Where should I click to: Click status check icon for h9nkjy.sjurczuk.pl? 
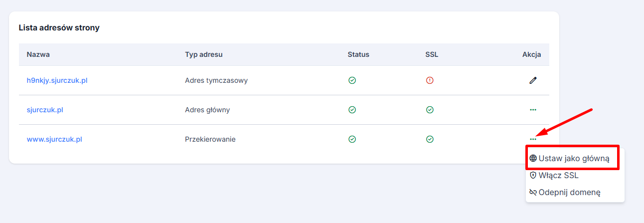[x=352, y=80]
